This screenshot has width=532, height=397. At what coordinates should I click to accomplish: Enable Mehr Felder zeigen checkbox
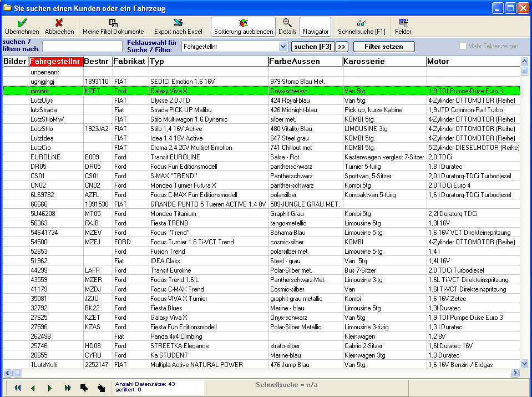coord(463,46)
